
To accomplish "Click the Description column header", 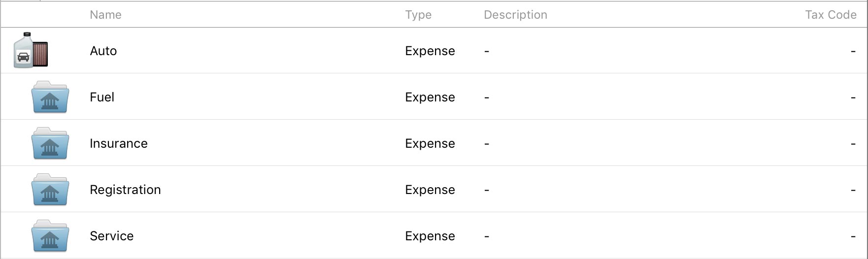I will [515, 15].
